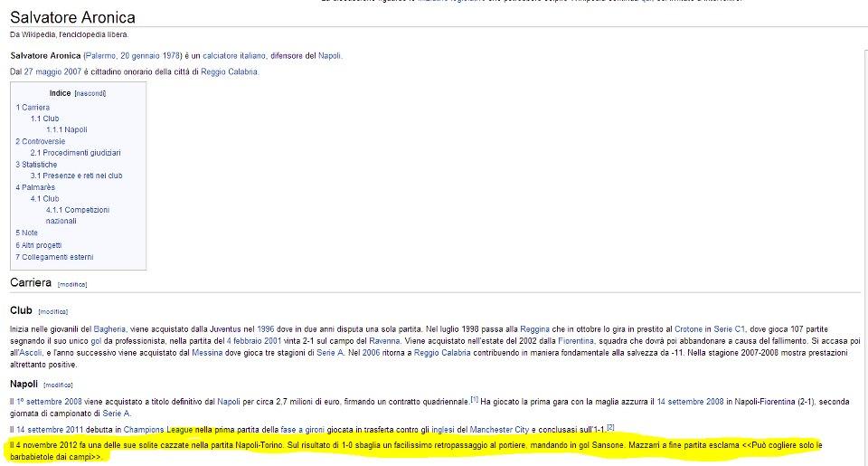Edit the Club section via modifica

[x=52, y=311]
